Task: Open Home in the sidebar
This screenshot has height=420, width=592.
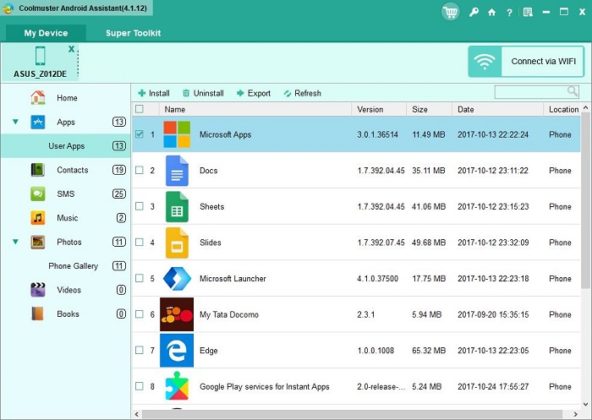Action: pos(66,98)
